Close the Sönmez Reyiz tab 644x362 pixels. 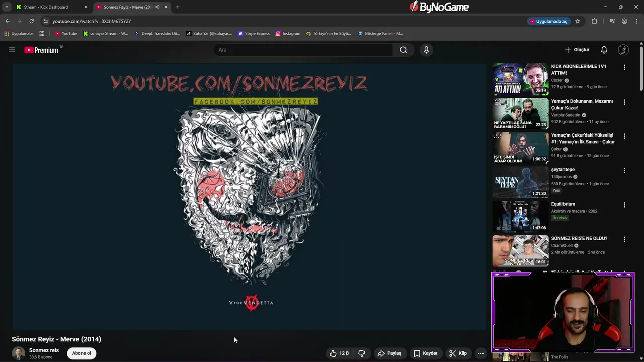coord(166,7)
